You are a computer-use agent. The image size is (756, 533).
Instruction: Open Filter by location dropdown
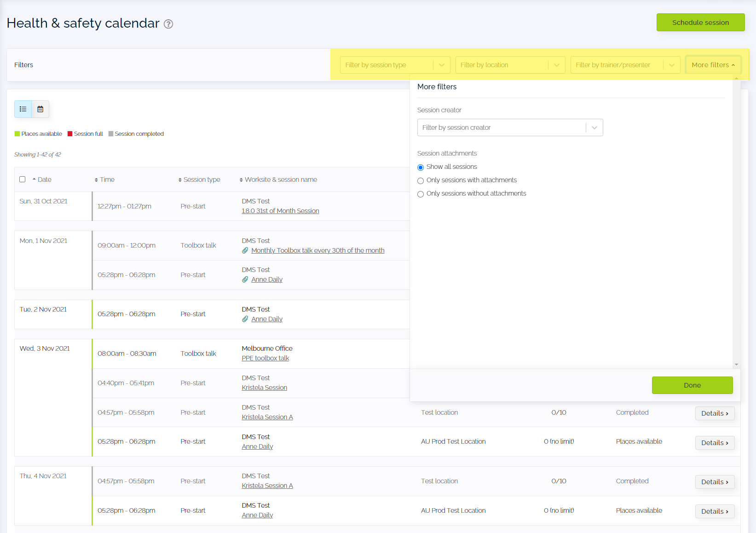coord(510,65)
